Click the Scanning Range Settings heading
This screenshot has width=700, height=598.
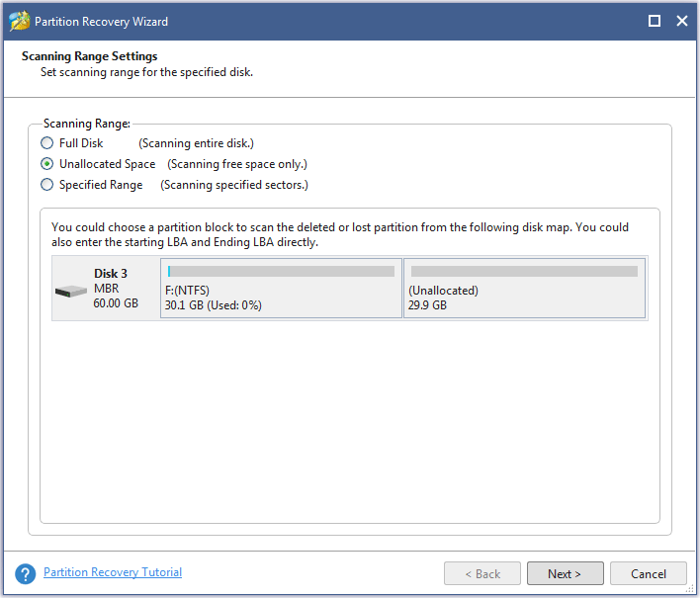[89, 56]
